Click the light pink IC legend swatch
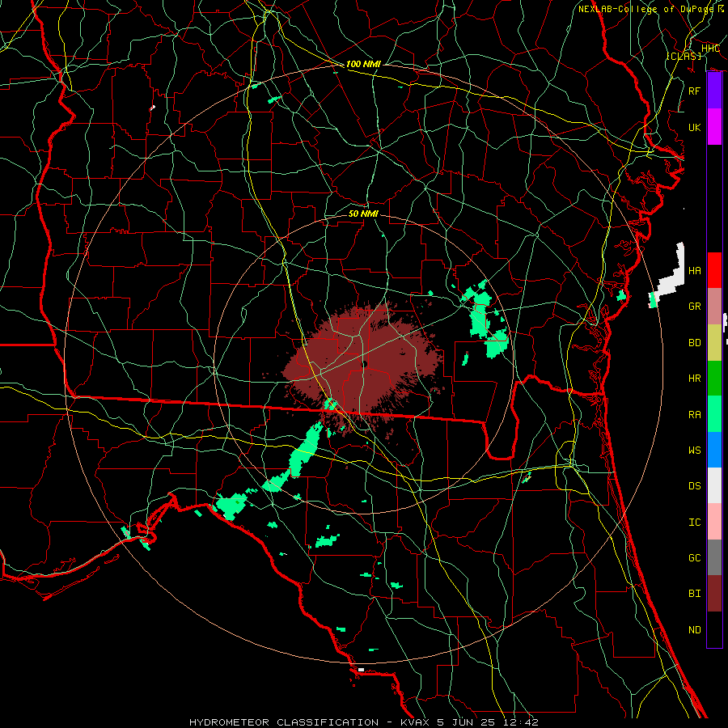 coord(714,522)
